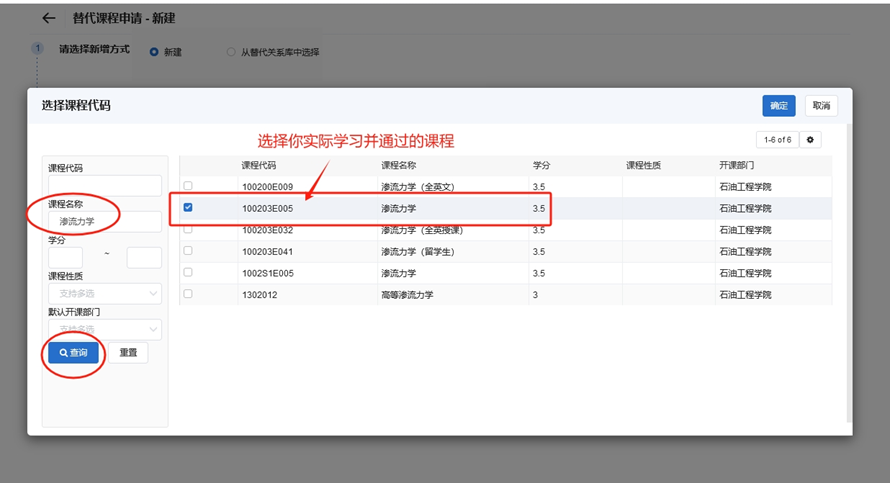Select the 新建 radio button

click(154, 52)
